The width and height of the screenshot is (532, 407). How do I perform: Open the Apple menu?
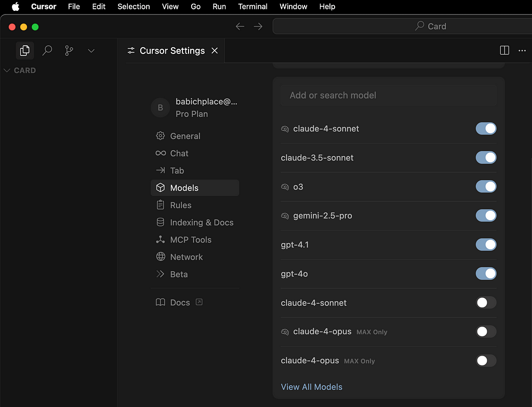tap(16, 6)
